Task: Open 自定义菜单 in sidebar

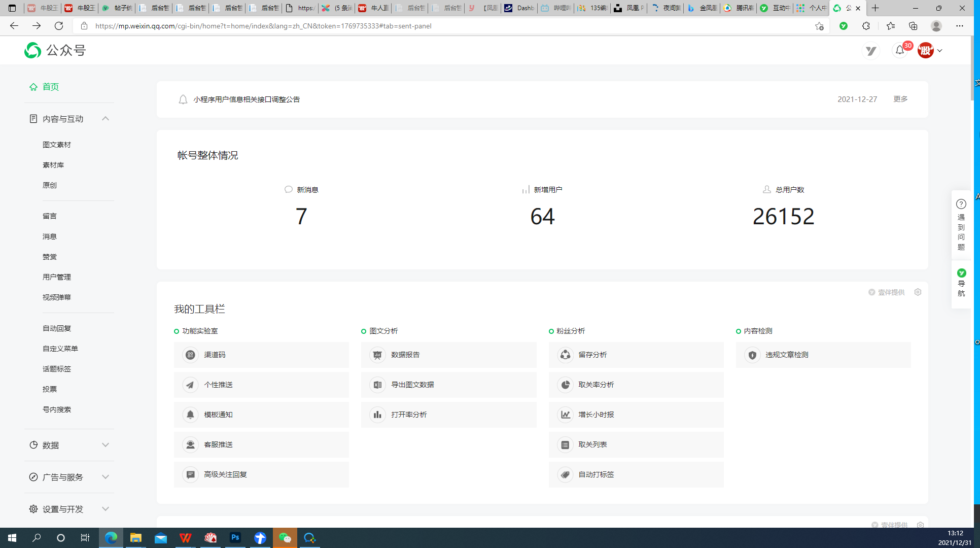Action: pos(60,349)
